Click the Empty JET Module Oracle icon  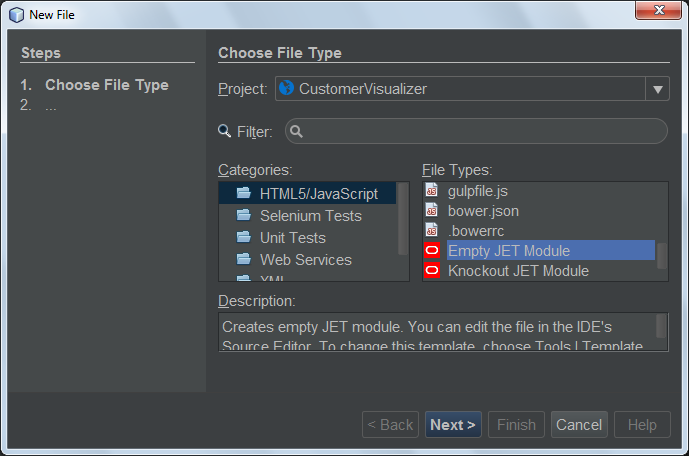[x=432, y=251]
